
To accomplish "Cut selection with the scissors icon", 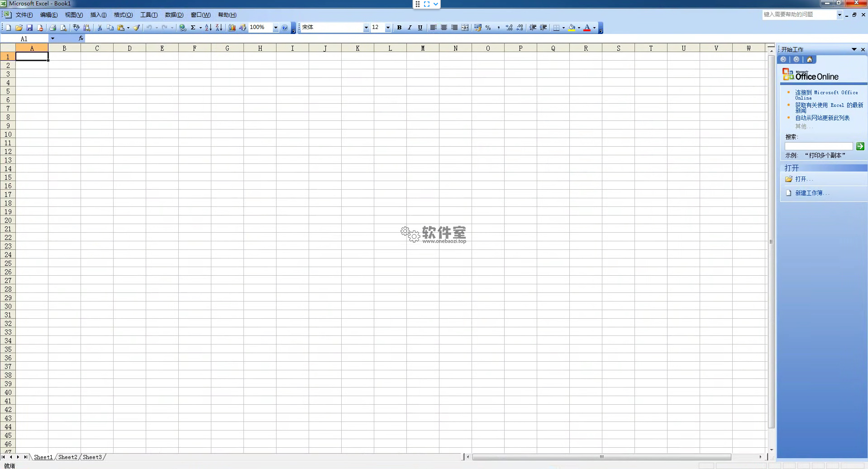I will (100, 28).
